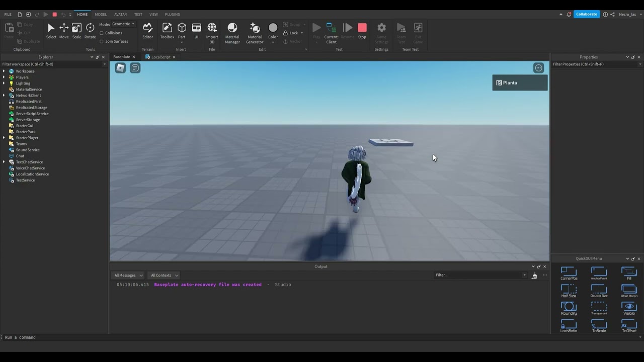Image resolution: width=644 pixels, height=362 pixels.
Task: Switch to the LocalScript tab
Action: [160, 57]
